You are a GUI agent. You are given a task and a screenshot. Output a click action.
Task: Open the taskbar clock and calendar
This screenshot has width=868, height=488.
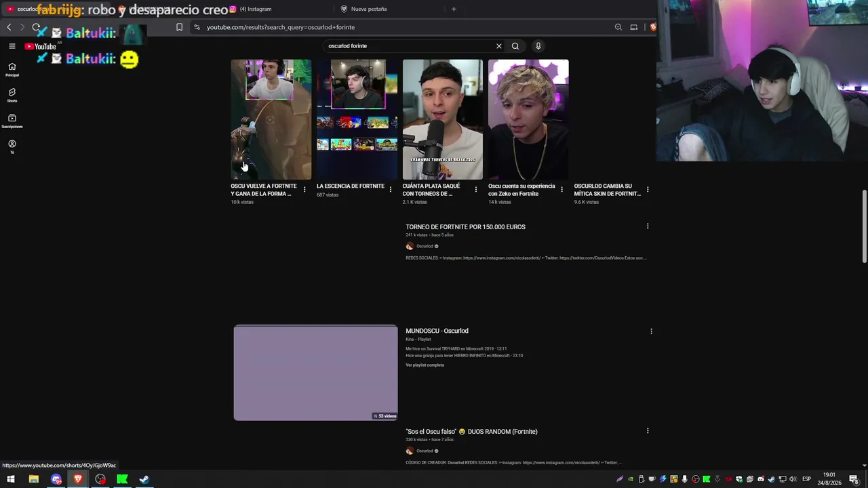pyautogui.click(x=829, y=479)
